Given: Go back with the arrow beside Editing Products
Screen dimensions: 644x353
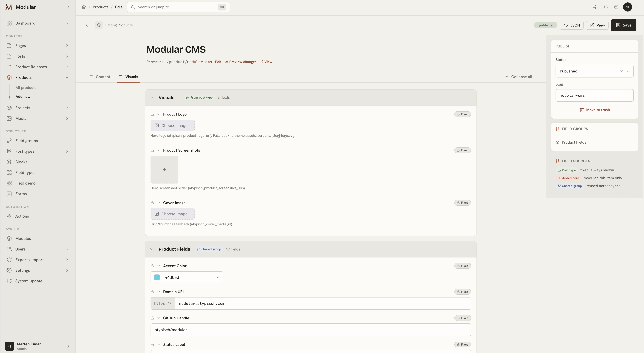Looking at the screenshot, I should [x=87, y=25].
